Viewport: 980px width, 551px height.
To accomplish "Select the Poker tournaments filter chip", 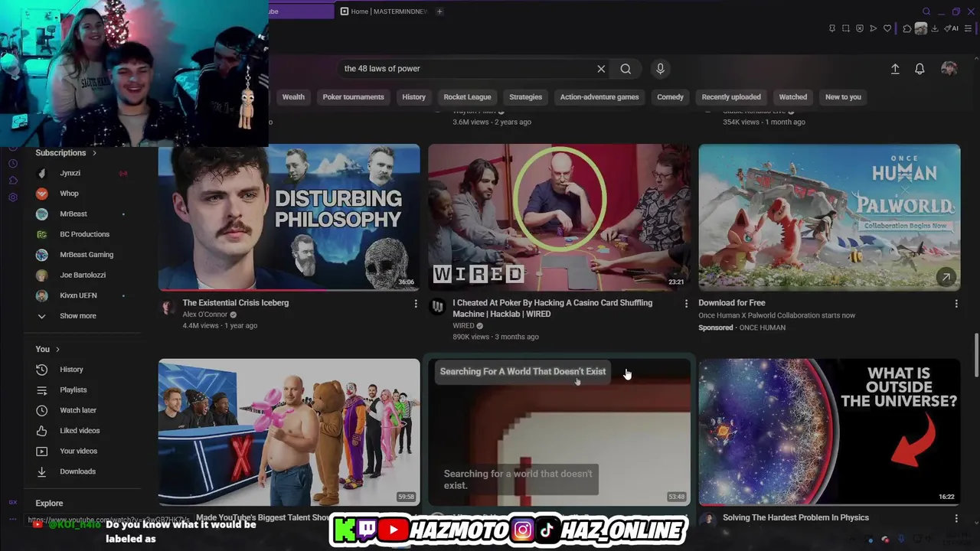I will (353, 97).
